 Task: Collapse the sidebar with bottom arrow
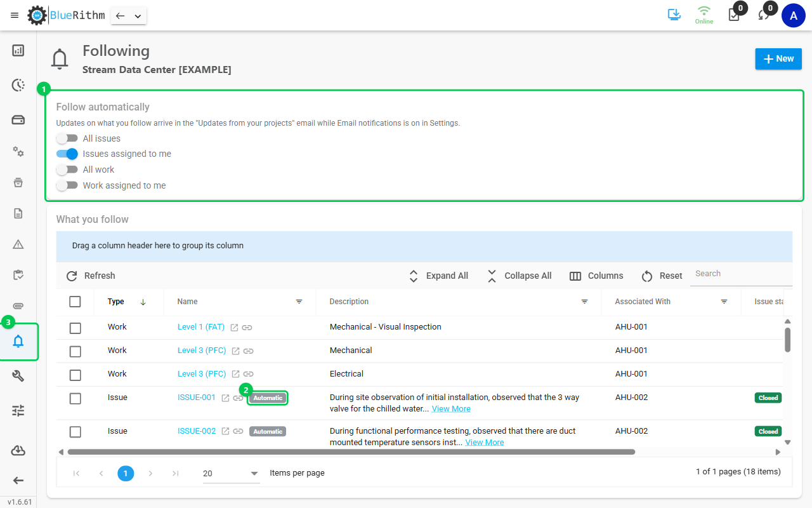pos(18,481)
